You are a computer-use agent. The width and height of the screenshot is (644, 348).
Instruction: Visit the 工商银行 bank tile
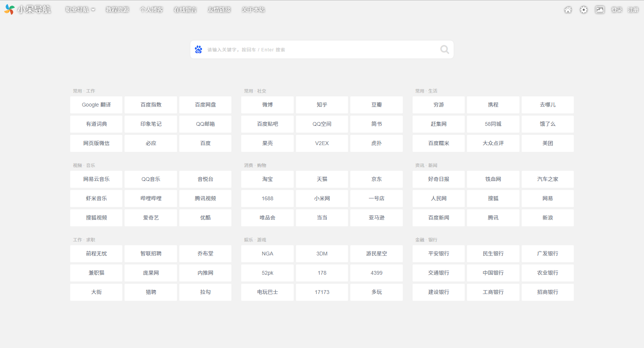coord(493,292)
